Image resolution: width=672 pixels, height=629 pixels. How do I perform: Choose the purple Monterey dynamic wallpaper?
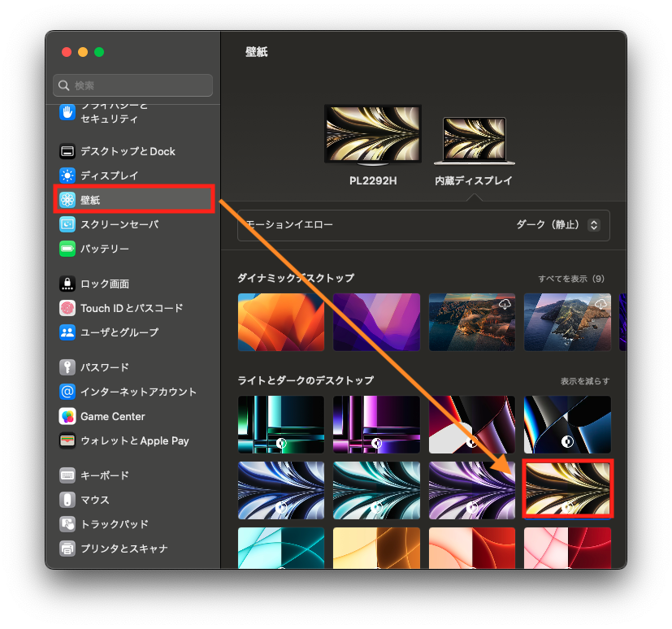point(376,322)
